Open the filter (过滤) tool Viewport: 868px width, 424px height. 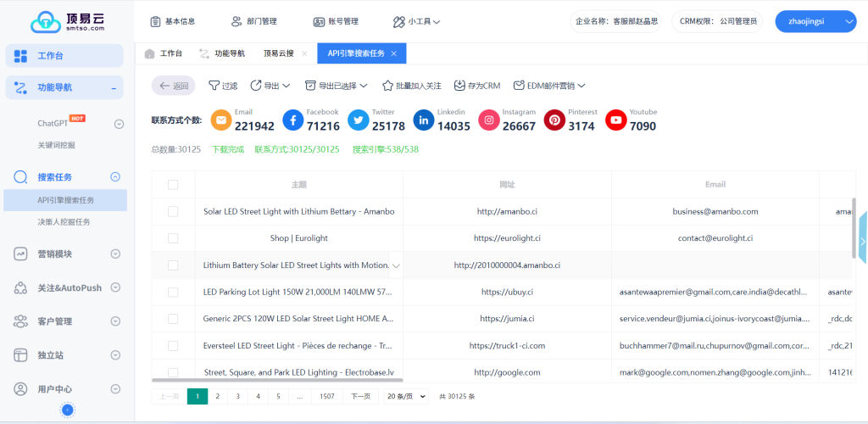pyautogui.click(x=223, y=86)
